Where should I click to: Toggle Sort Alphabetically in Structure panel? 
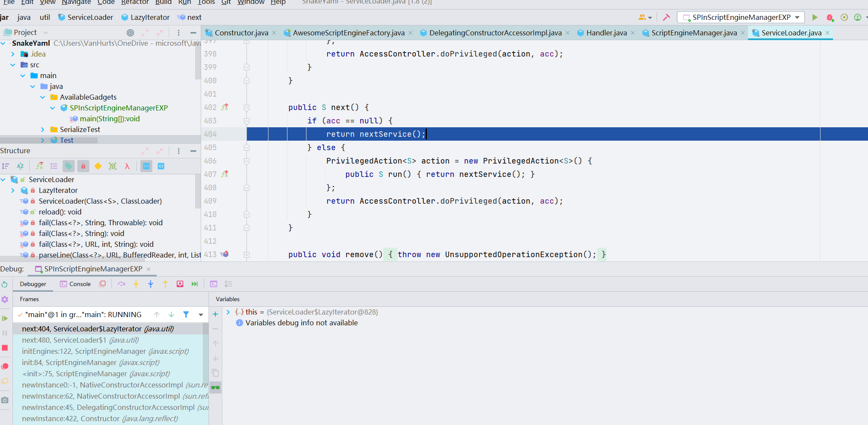coord(20,166)
